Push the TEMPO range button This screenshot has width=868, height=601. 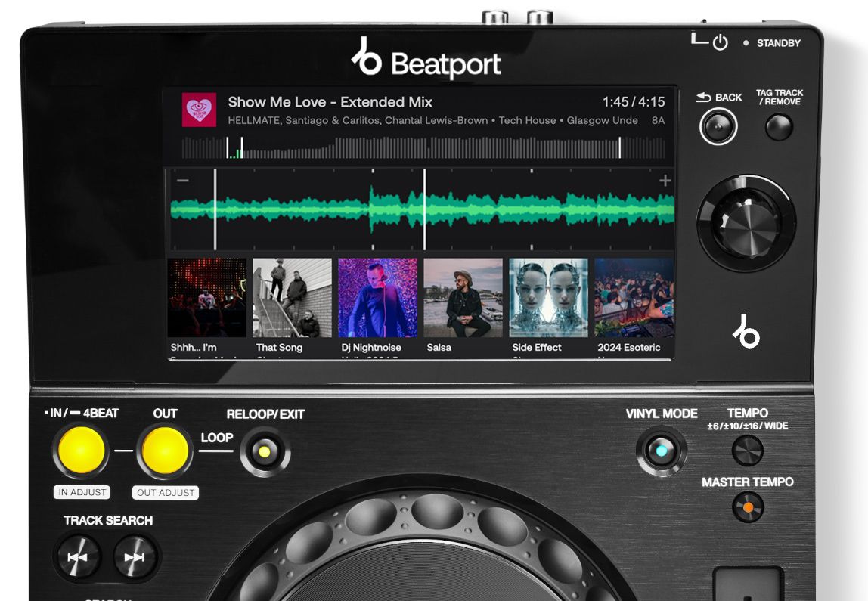pyautogui.click(x=747, y=450)
